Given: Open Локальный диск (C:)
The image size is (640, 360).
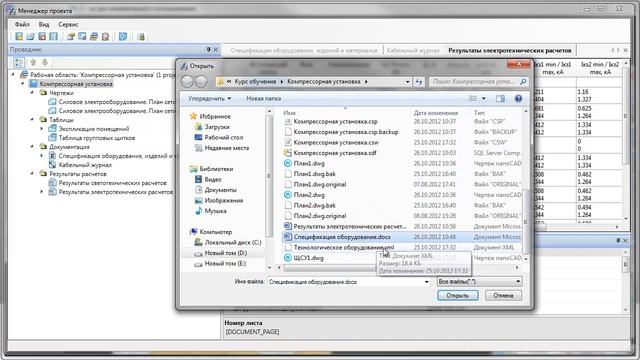Looking at the screenshot, I should 233,242.
